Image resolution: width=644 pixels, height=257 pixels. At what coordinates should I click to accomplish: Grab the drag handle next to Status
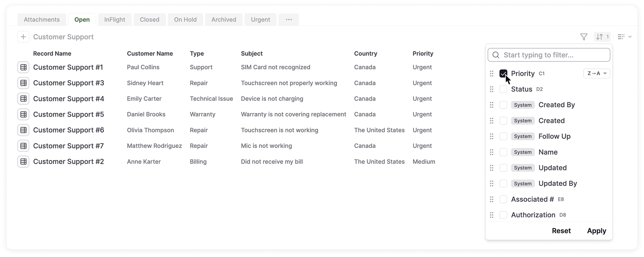(x=491, y=89)
